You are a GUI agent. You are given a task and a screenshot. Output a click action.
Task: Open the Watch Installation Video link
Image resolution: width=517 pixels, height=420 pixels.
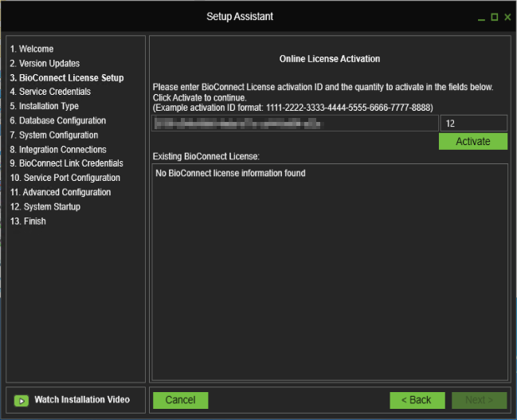tap(81, 400)
